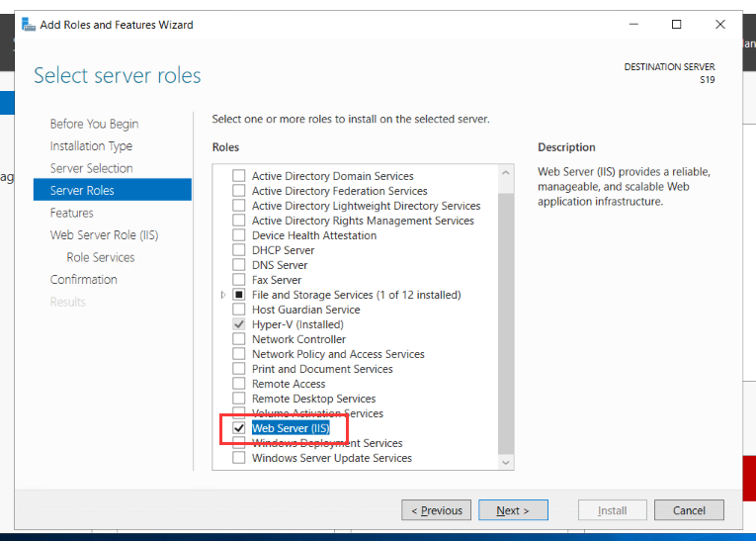This screenshot has width=756, height=541.
Task: Select the 'Web Server (IIS)' role label
Action: [x=291, y=428]
